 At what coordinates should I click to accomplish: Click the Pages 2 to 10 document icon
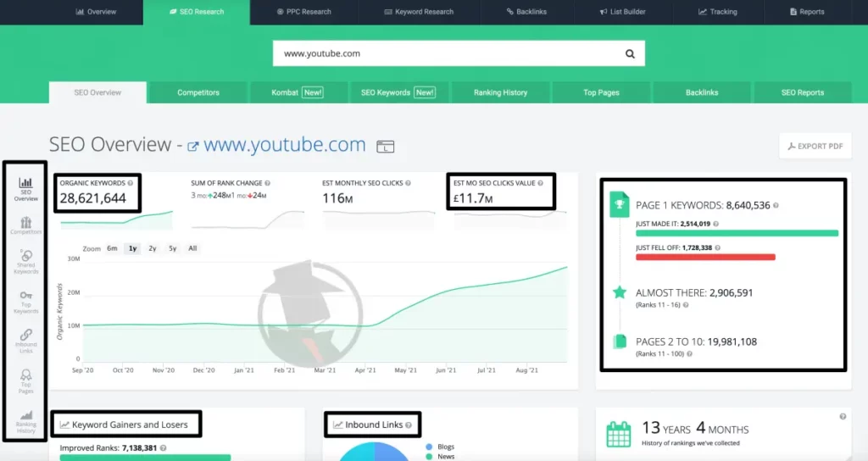(620, 342)
